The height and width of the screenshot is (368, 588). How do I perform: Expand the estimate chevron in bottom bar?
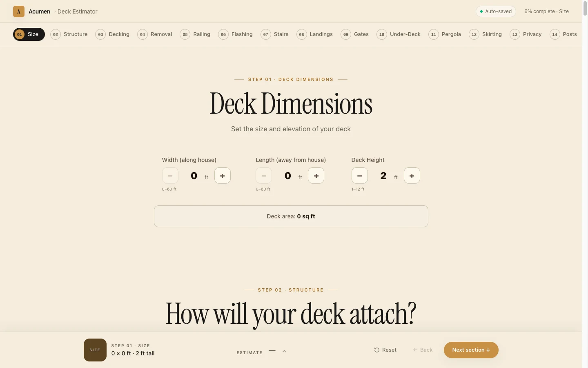[284, 351]
